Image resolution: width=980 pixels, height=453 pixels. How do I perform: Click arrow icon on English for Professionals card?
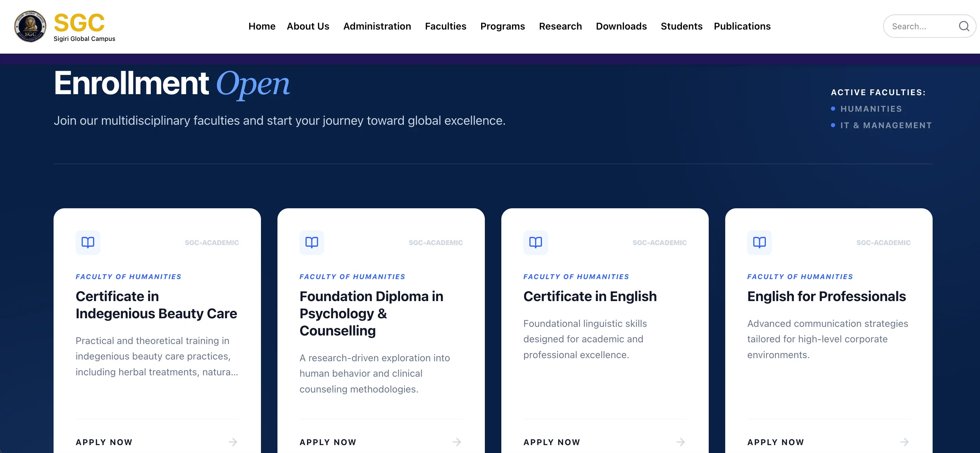tap(905, 442)
